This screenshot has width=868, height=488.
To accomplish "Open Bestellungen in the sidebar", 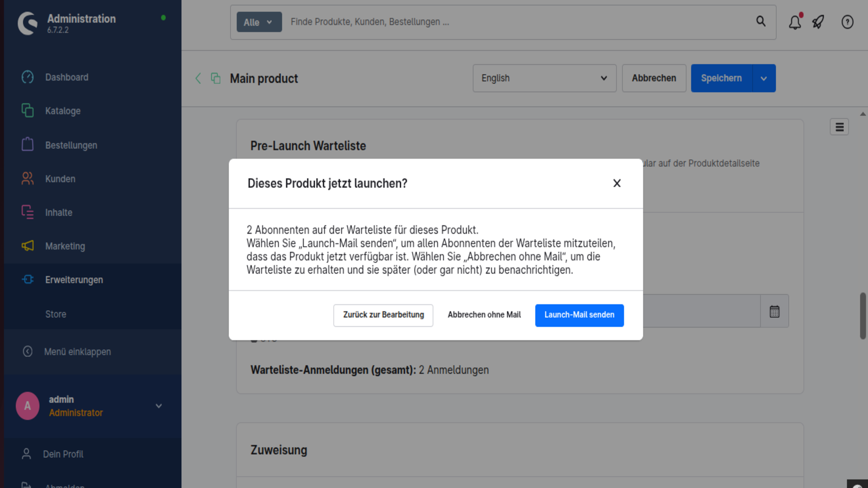I will [x=71, y=145].
